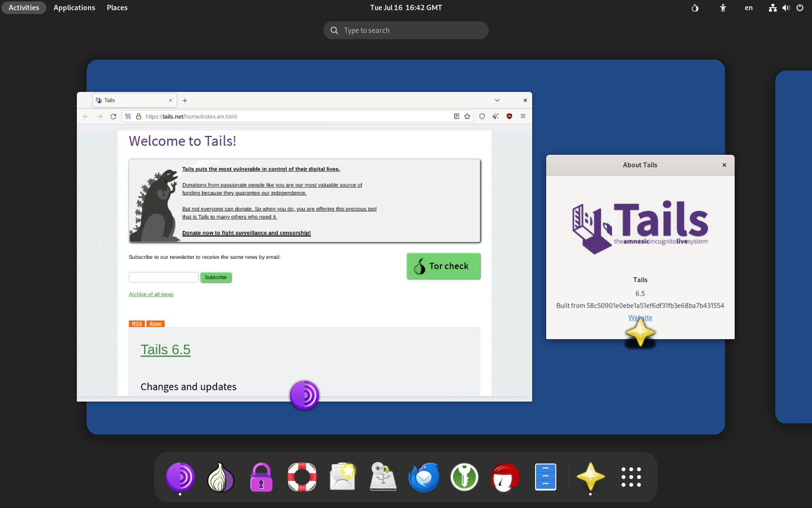View site padlock information
Screen dimensions: 812x508
139,117
